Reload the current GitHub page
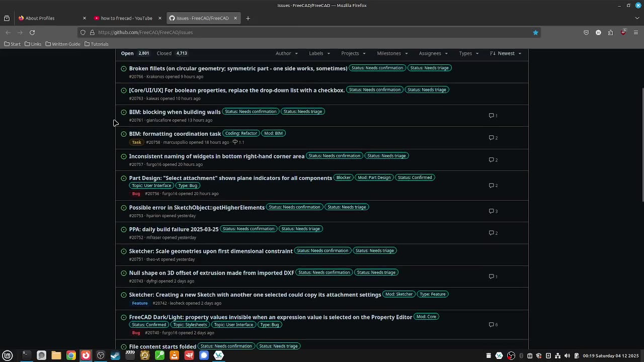The height and width of the screenshot is (362, 644). coord(32,32)
